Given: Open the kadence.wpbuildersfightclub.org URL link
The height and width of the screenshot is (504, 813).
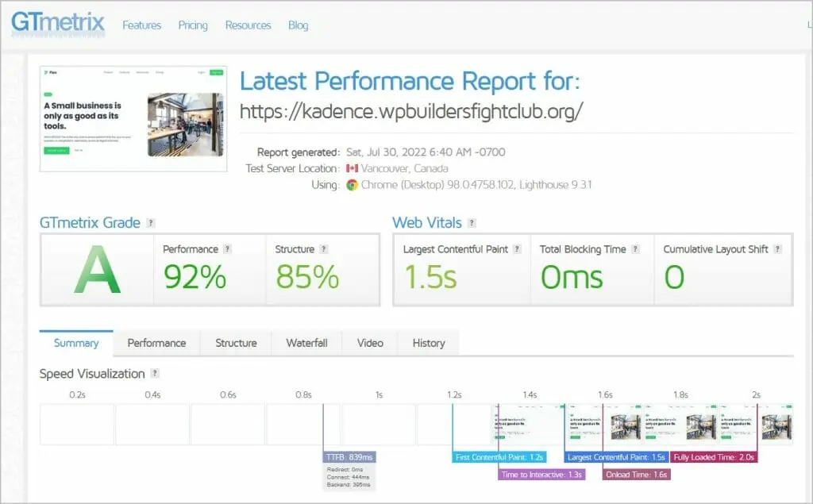Looking at the screenshot, I should [411, 111].
